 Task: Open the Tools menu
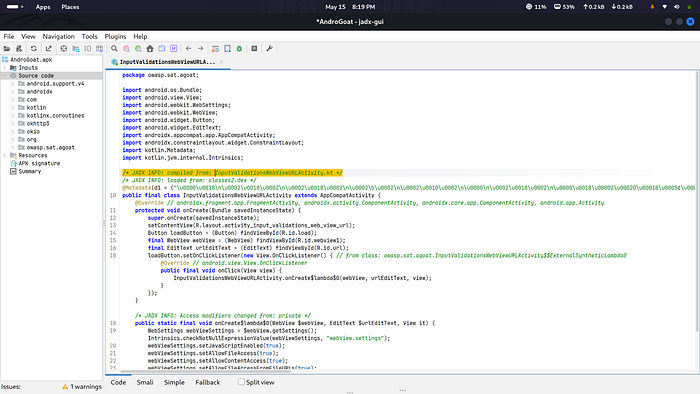[89, 37]
